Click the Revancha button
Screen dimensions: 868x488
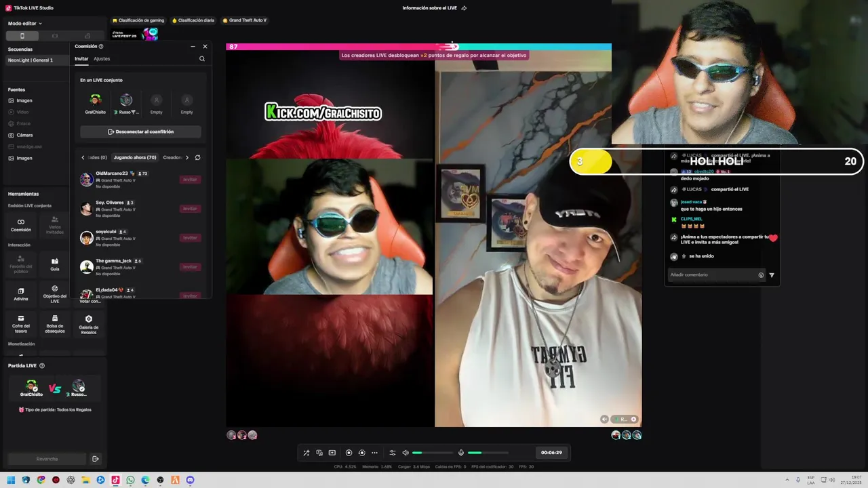pos(47,459)
